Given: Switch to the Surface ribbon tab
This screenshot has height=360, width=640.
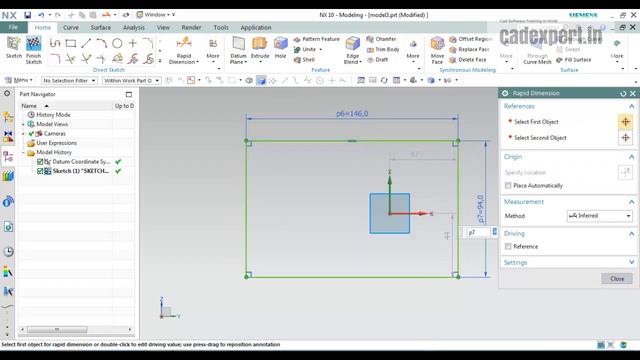Looking at the screenshot, I should tap(100, 27).
